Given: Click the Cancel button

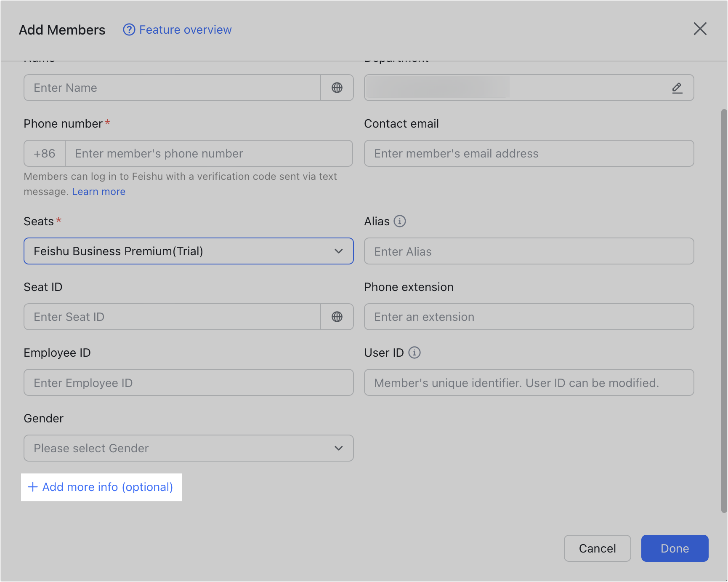Looking at the screenshot, I should coord(598,548).
